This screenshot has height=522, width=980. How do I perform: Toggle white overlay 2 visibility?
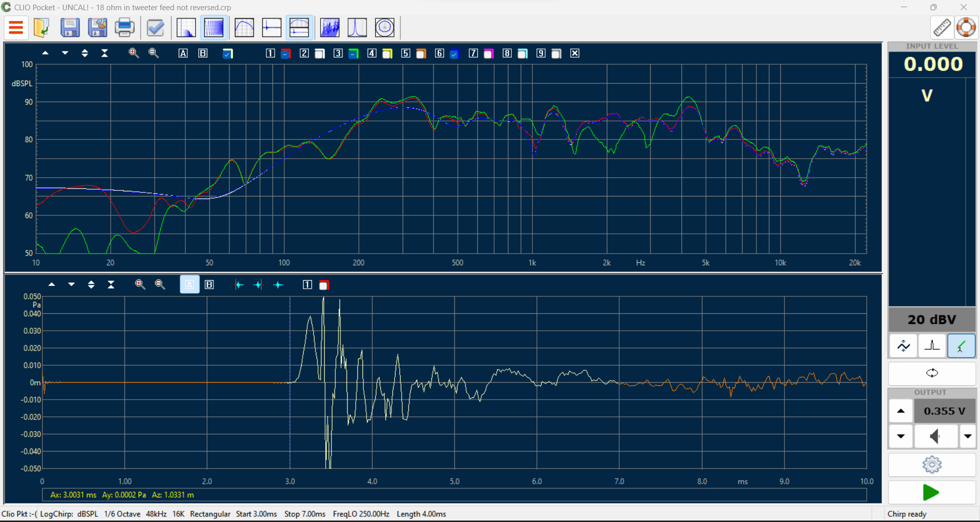(x=320, y=54)
